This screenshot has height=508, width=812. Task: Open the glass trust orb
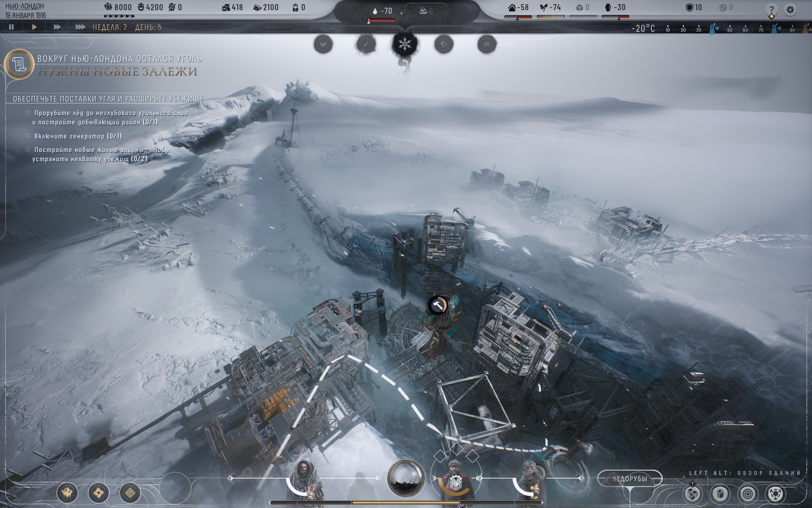406,478
